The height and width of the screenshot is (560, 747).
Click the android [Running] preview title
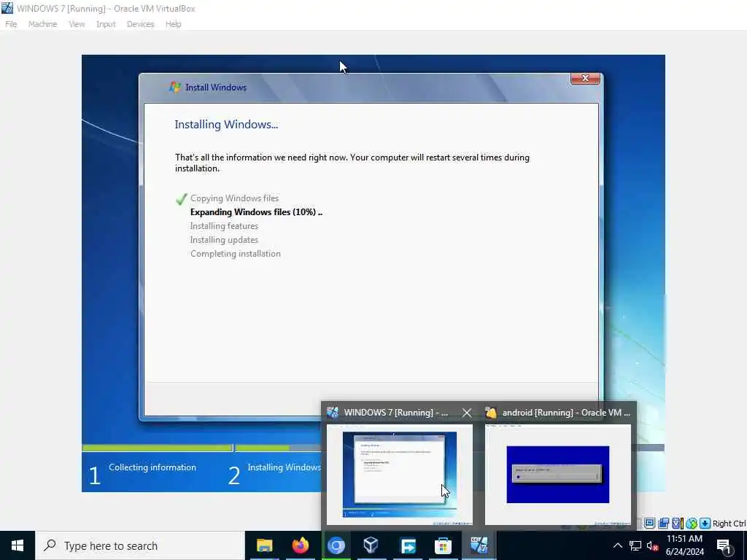(566, 413)
